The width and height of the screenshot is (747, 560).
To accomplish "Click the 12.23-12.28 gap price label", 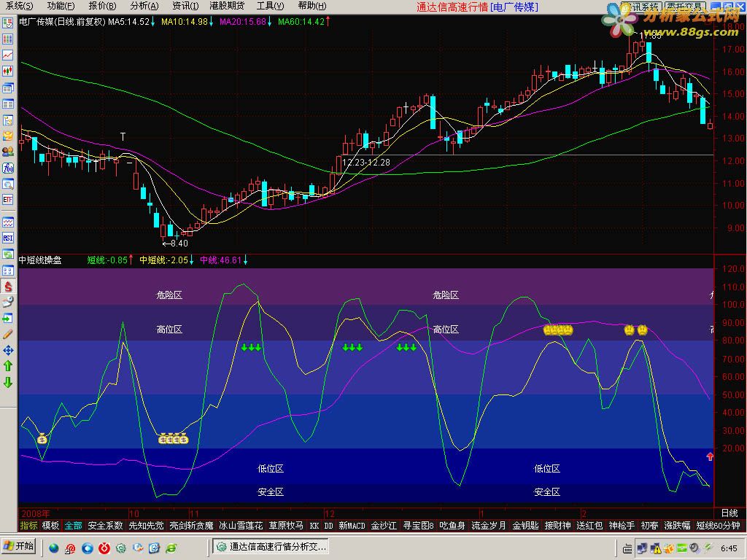I will tap(366, 163).
